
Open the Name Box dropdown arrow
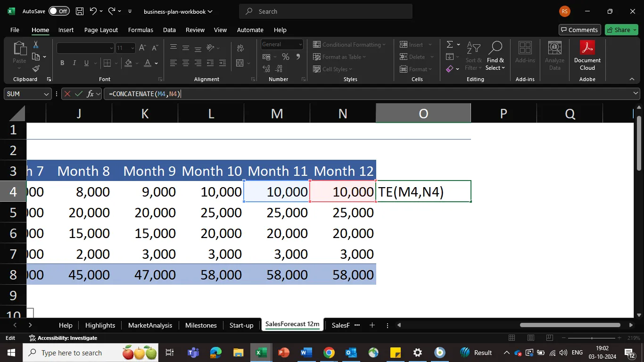pyautogui.click(x=46, y=94)
